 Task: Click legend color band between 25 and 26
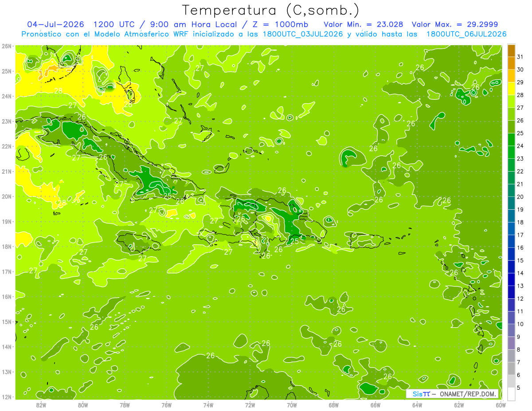click(511, 127)
